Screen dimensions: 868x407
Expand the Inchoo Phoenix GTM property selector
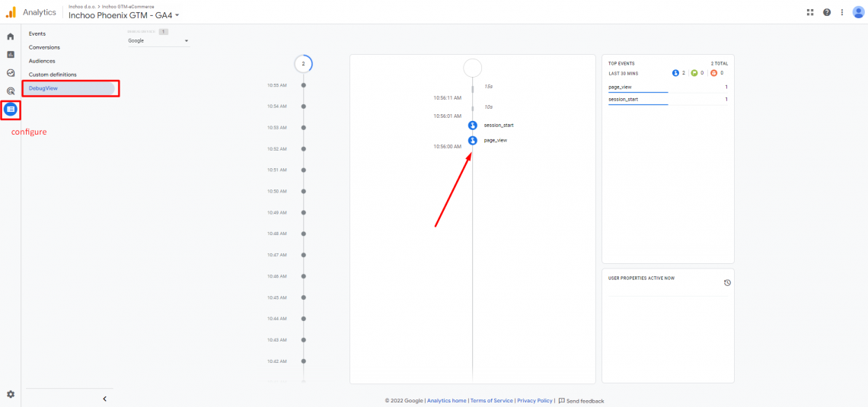coord(123,15)
